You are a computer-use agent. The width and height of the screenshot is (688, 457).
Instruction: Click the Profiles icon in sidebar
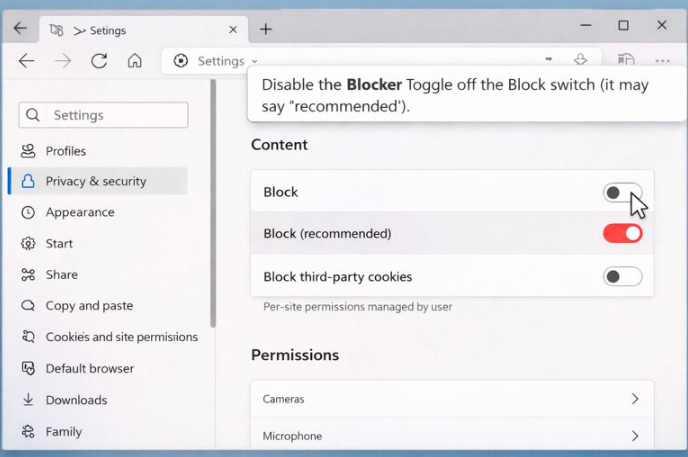[27, 151]
